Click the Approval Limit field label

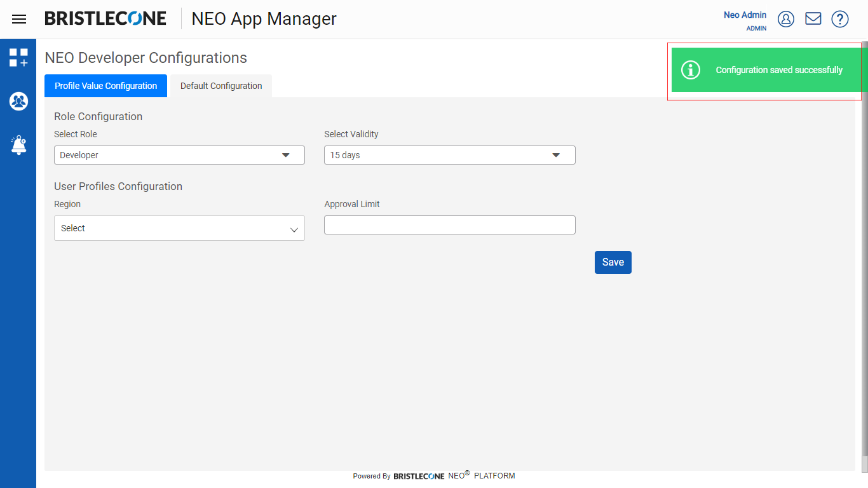[352, 204]
